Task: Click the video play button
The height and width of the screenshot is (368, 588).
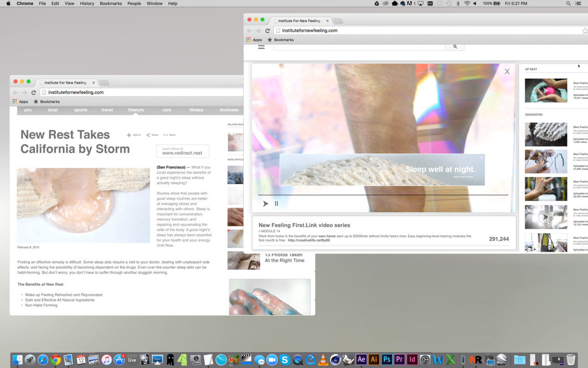Action: pyautogui.click(x=266, y=204)
